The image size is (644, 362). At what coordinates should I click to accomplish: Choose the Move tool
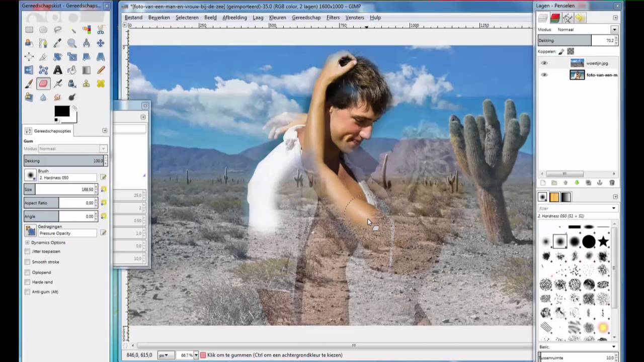[101, 43]
